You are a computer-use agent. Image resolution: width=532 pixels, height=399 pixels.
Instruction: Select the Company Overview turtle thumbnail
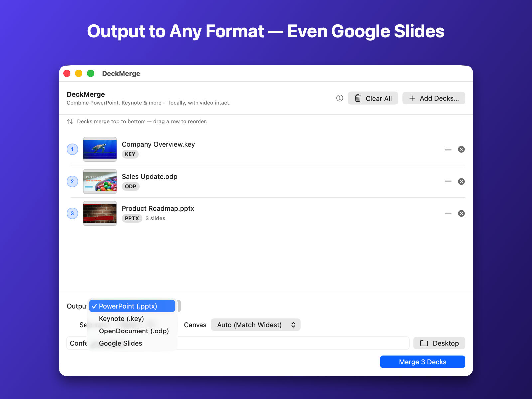click(100, 149)
